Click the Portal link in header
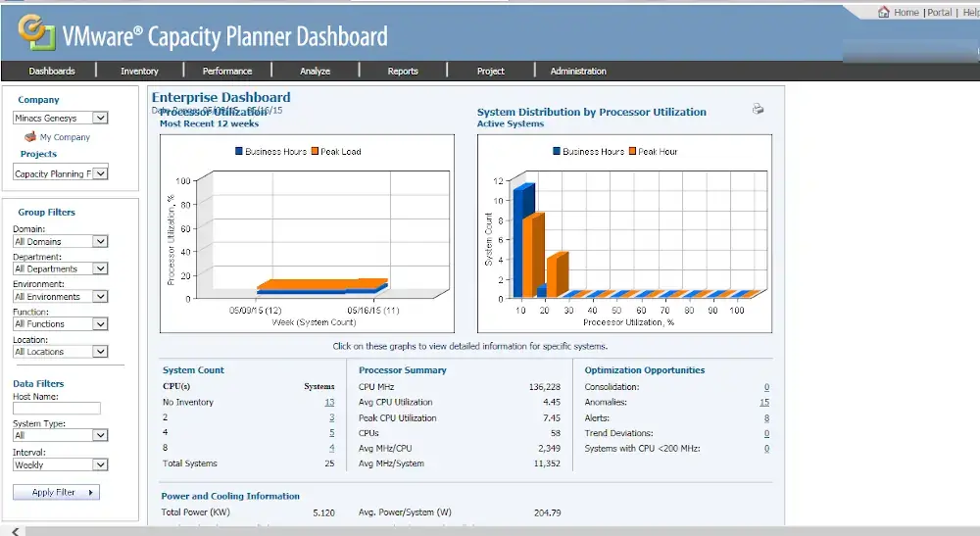This screenshot has height=536, width=980. pos(939,13)
